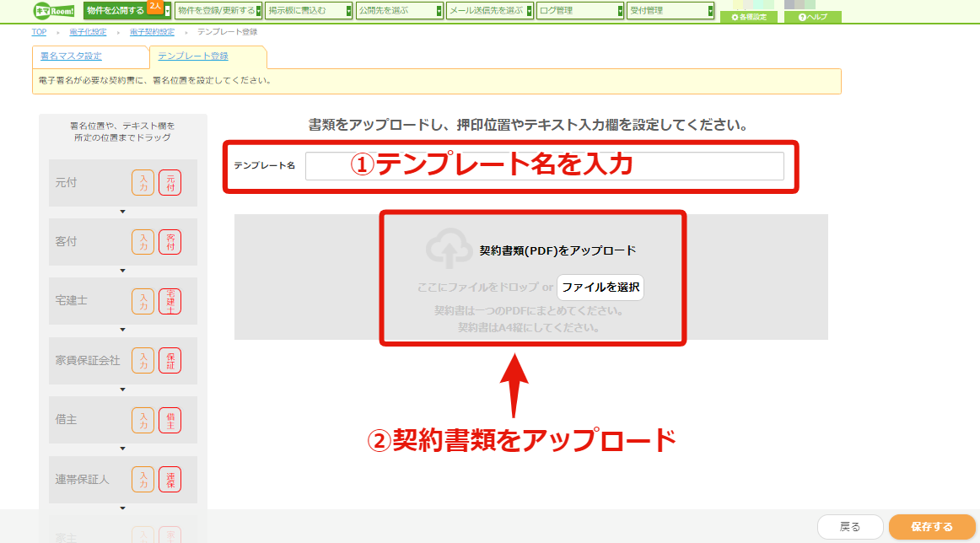Click the 家賃保証会社 label in sidebar
This screenshot has width=980, height=543.
point(88,361)
